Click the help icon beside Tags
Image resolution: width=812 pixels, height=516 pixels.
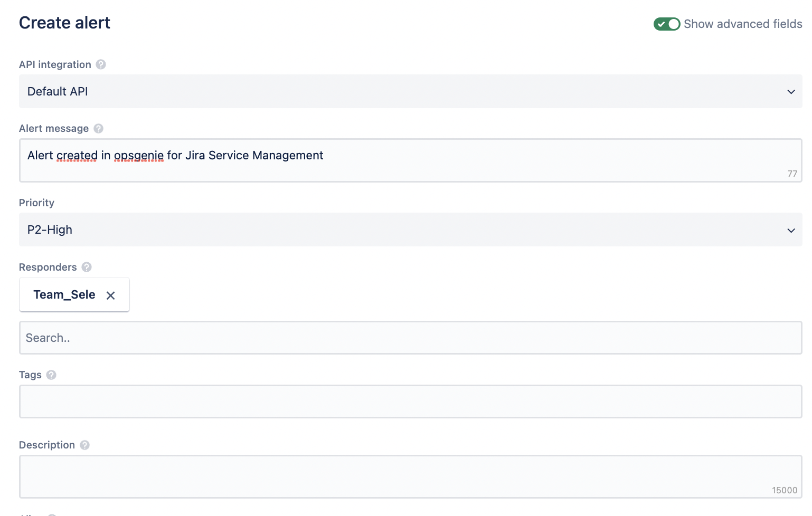(51, 375)
